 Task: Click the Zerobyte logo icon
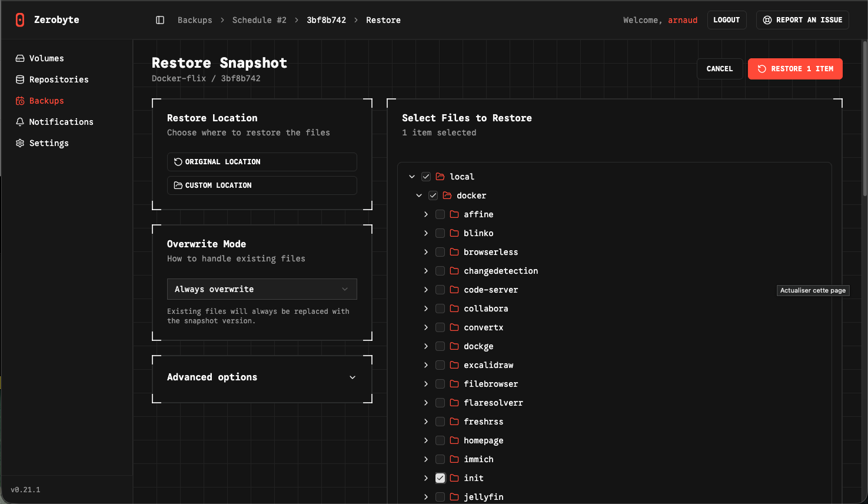click(x=20, y=20)
